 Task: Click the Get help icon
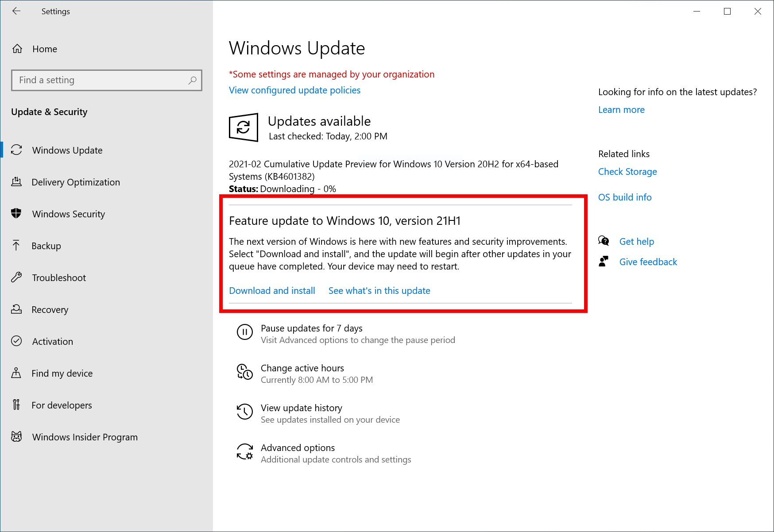603,241
